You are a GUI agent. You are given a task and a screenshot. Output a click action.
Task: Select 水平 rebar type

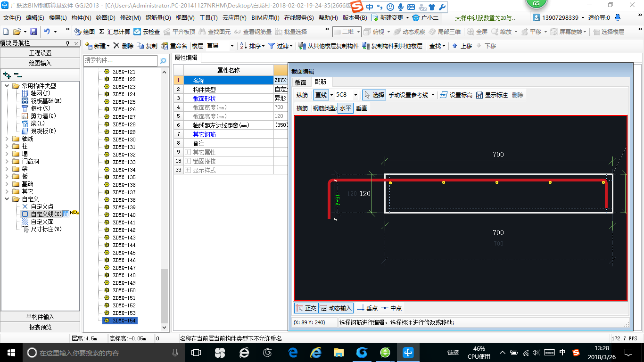click(346, 108)
